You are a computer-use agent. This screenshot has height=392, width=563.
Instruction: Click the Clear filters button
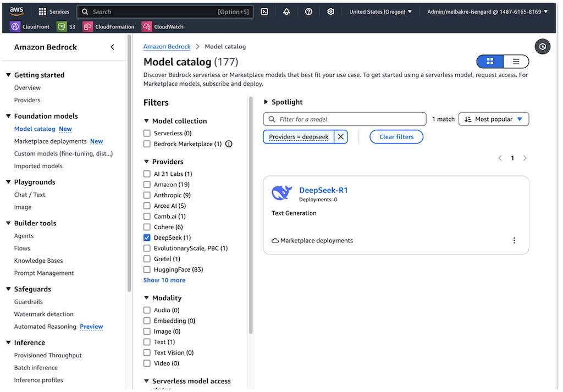pyautogui.click(x=396, y=137)
